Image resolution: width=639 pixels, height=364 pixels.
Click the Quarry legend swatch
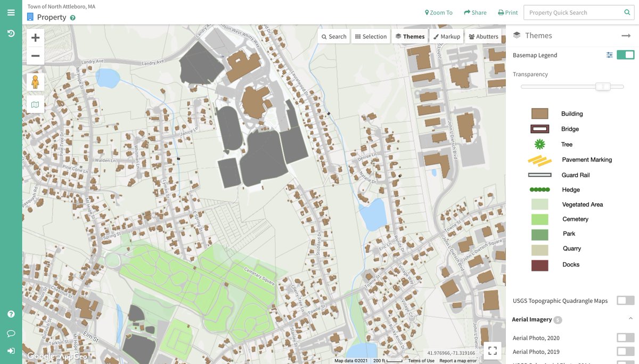coord(539,250)
